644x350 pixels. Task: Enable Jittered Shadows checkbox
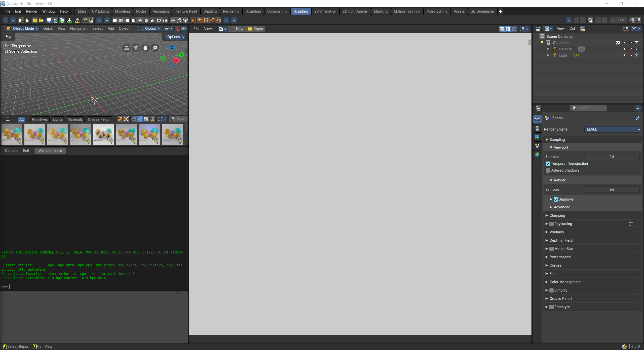point(548,170)
